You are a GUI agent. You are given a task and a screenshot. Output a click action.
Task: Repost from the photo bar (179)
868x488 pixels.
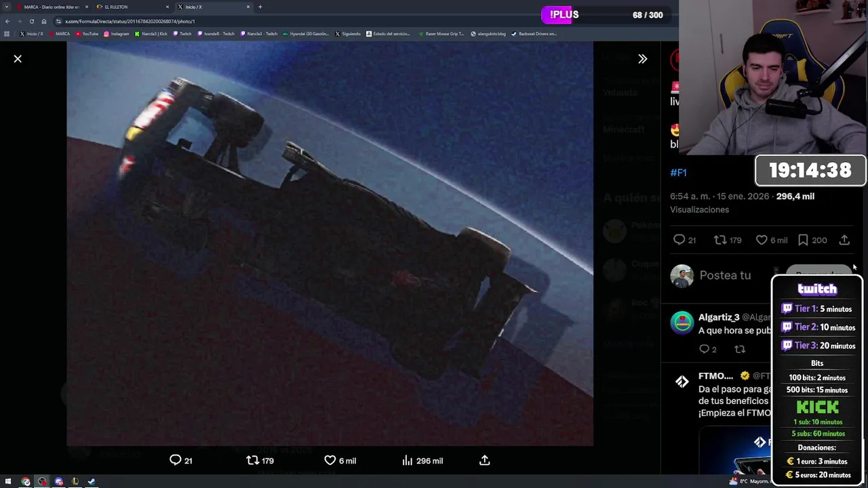[x=260, y=460]
